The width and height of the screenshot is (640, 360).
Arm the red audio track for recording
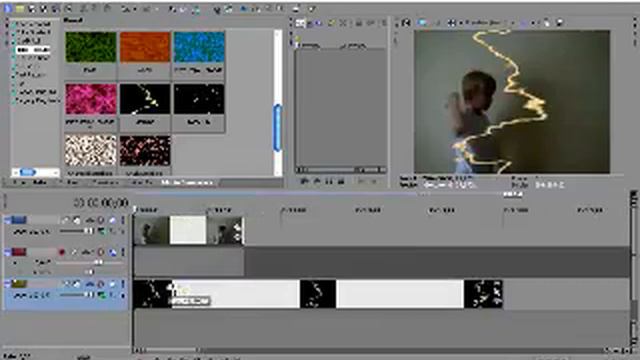coord(62,252)
